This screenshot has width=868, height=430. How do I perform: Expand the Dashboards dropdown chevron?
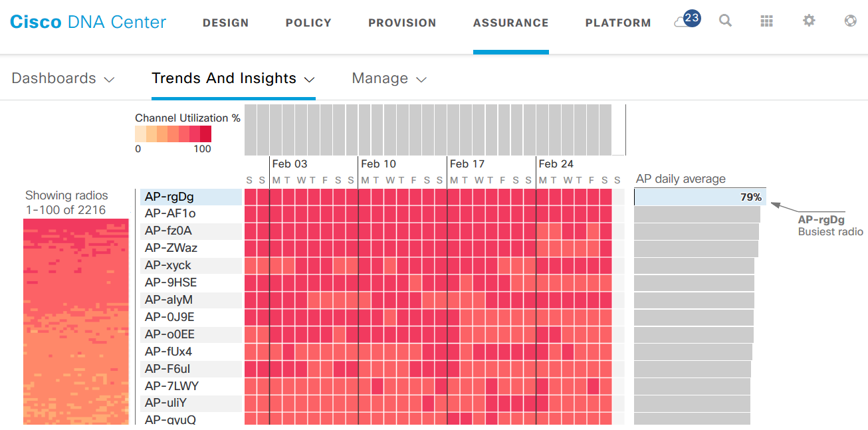[x=110, y=79]
